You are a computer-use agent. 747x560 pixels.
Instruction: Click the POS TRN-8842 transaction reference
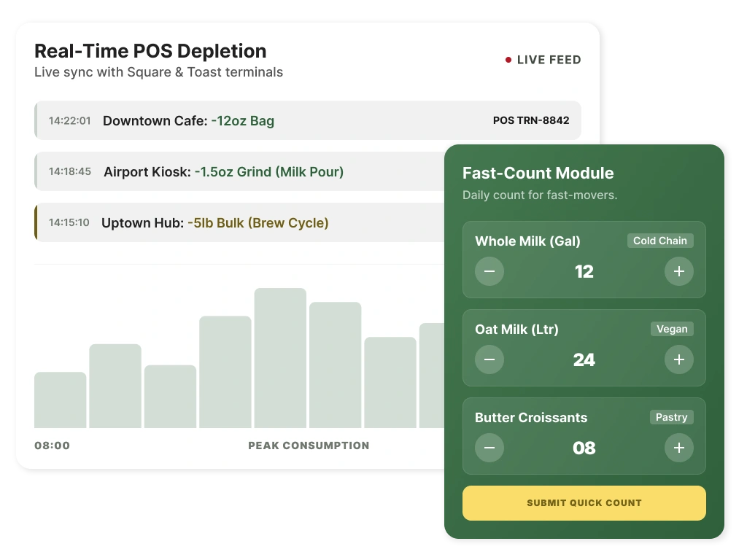pos(531,120)
